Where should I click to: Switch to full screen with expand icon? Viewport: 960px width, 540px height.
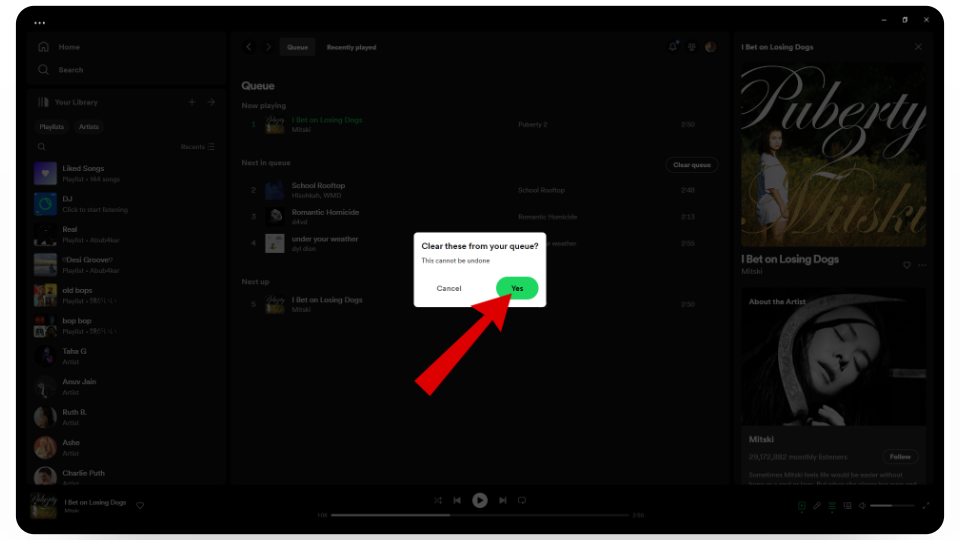(x=926, y=506)
